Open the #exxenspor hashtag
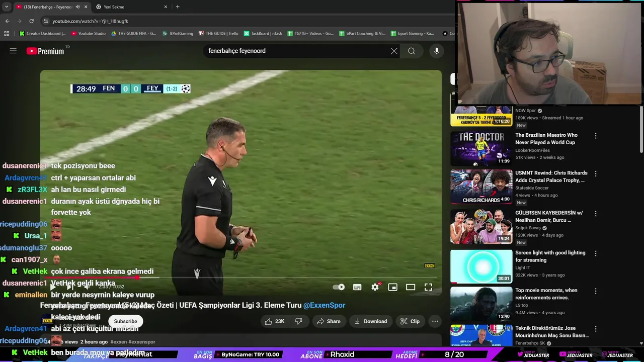Viewport: 644px width, 362px height. [x=142, y=342]
